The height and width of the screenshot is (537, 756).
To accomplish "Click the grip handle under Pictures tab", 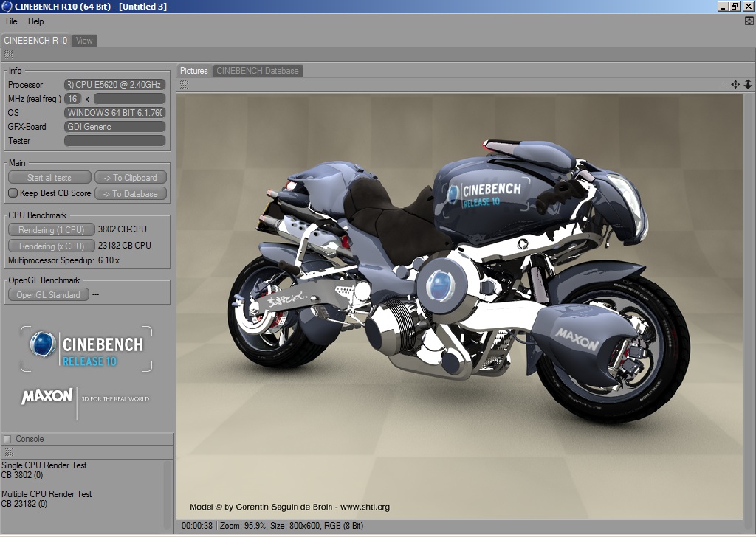I will pos(184,85).
